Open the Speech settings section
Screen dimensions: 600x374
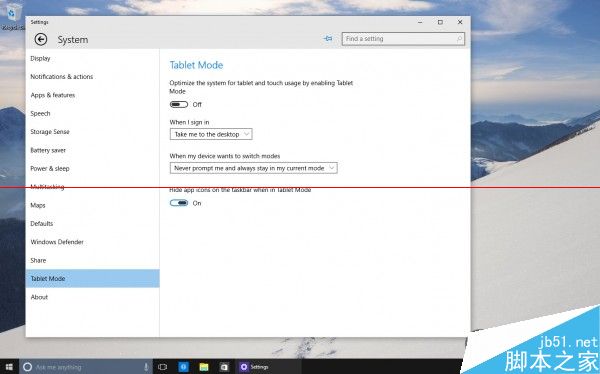click(x=40, y=113)
